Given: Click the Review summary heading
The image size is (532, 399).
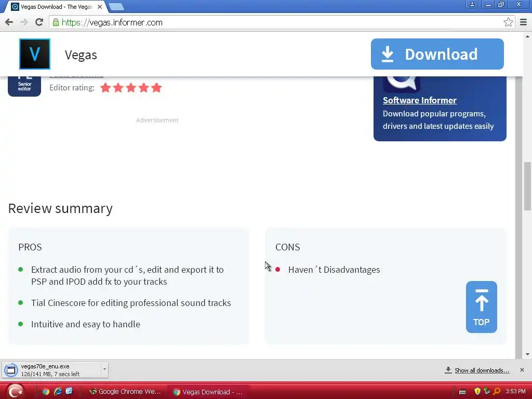Looking at the screenshot, I should 60,208.
